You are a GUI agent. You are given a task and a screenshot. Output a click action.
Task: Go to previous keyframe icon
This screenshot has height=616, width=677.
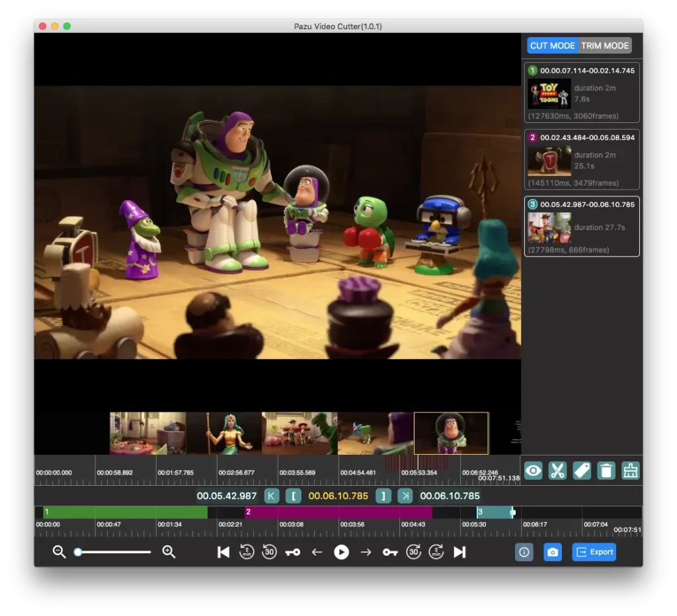click(x=293, y=552)
